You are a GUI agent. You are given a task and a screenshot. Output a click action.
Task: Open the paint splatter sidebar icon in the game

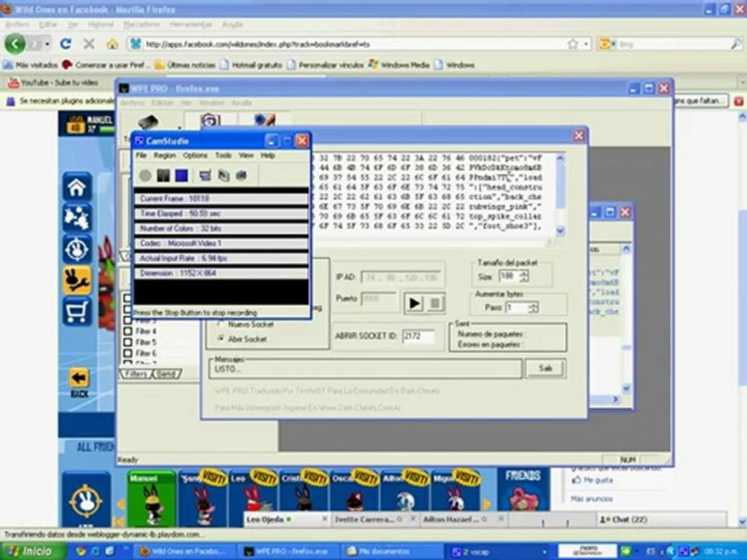click(x=77, y=218)
